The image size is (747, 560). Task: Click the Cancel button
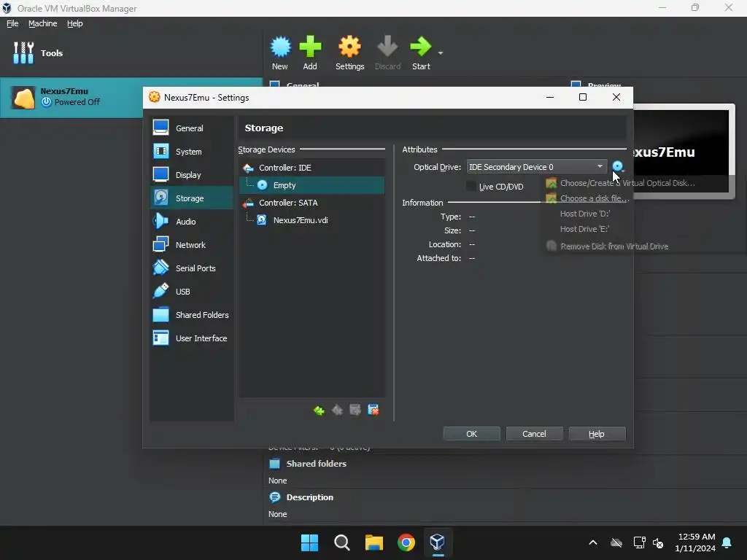pyautogui.click(x=534, y=434)
